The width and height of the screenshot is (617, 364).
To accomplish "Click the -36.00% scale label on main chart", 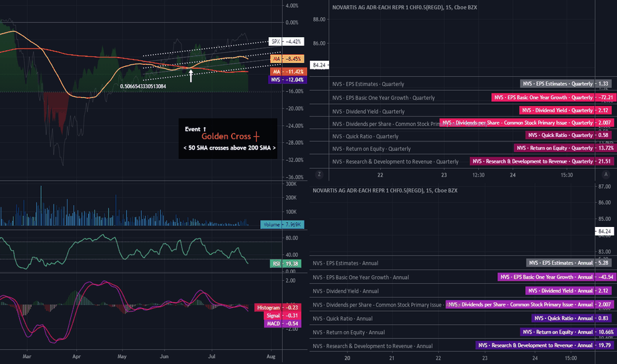I will [295, 177].
